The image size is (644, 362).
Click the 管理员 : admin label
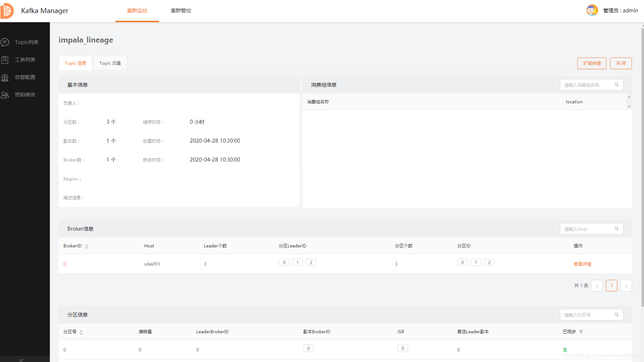tap(620, 11)
